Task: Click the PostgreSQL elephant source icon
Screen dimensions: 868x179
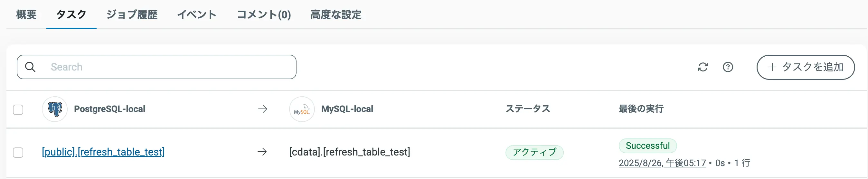Action: coord(55,109)
